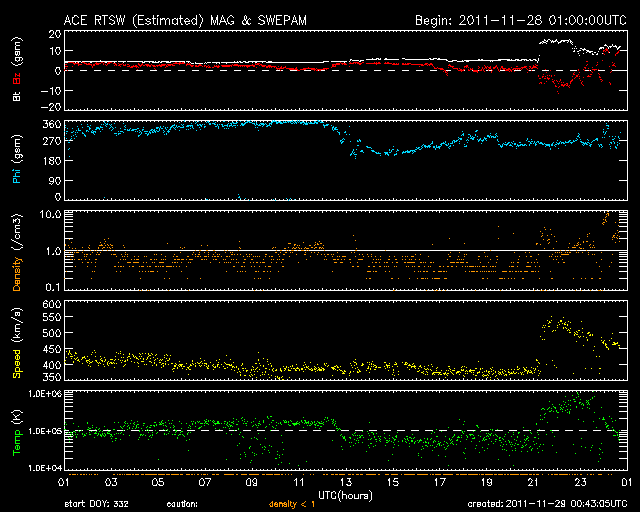Click the 0.1 tick on Density axis
The image size is (640, 512).
(53, 287)
